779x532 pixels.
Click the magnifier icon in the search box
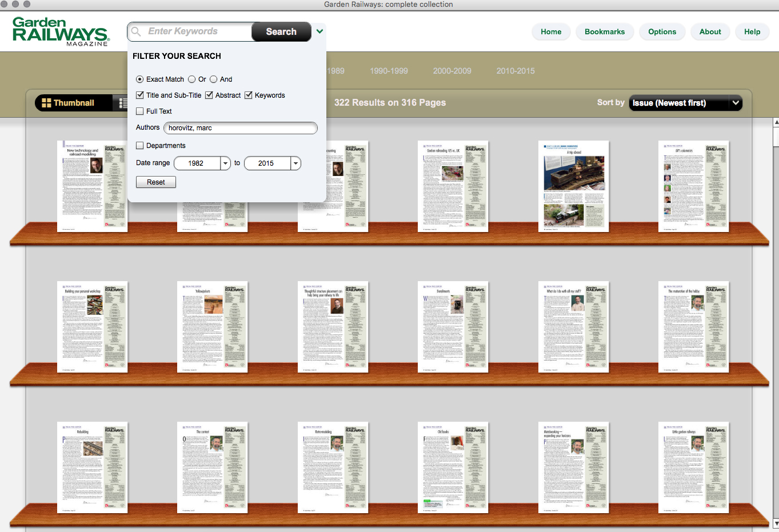[136, 31]
